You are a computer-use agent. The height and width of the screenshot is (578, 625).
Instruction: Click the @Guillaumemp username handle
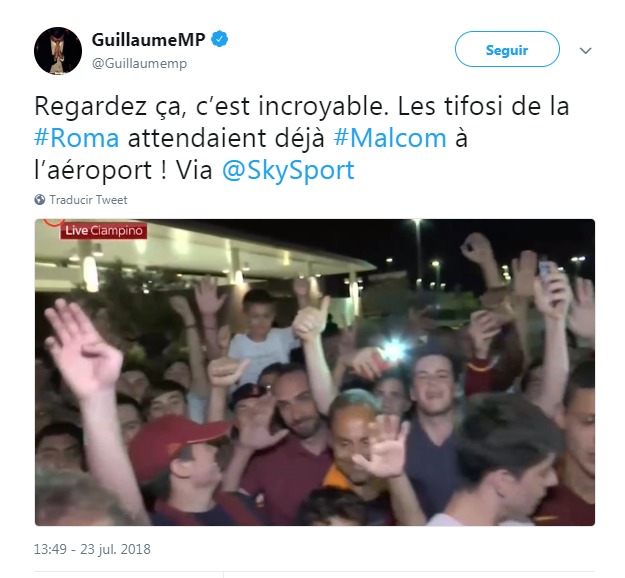[x=140, y=63]
